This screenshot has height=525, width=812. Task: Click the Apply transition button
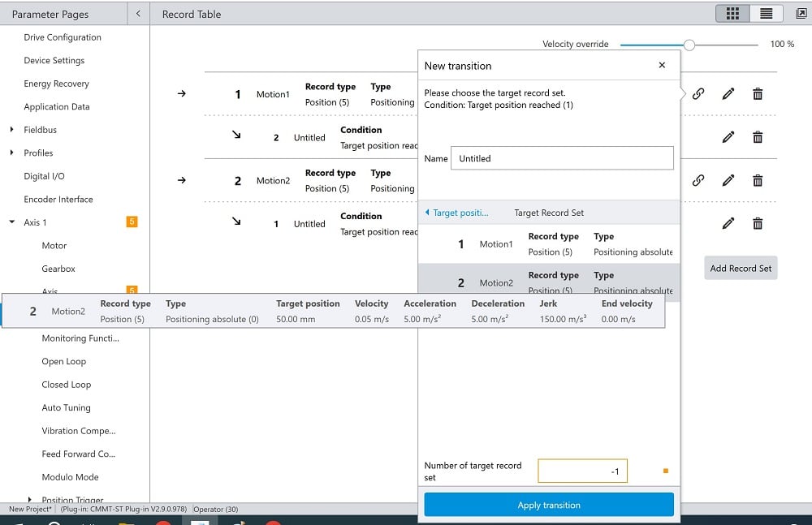click(548, 504)
